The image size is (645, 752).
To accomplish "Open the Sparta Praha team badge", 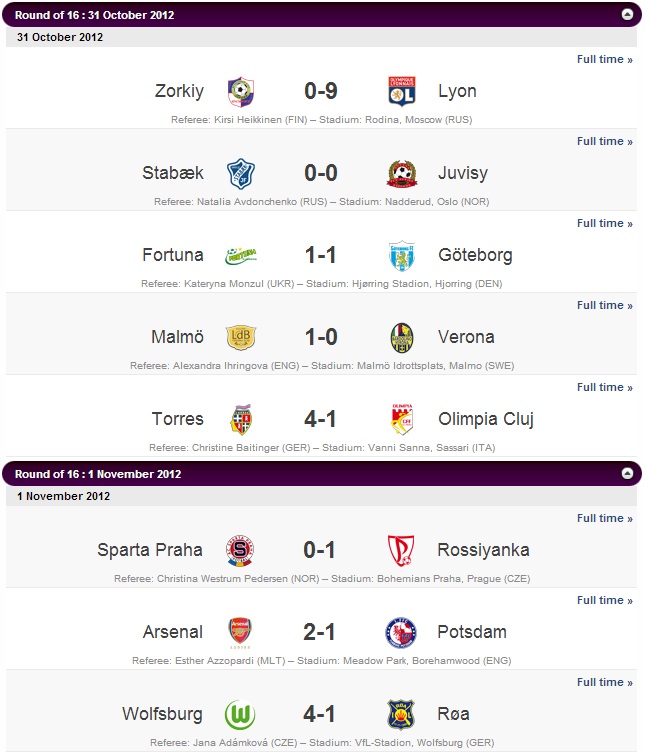I will [240, 551].
